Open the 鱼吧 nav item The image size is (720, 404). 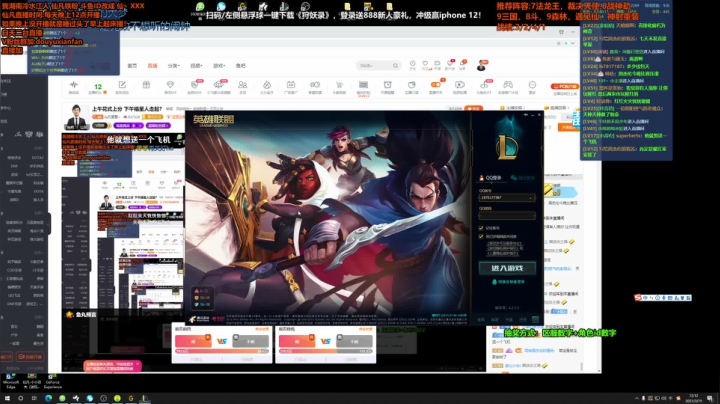pyautogui.click(x=241, y=66)
